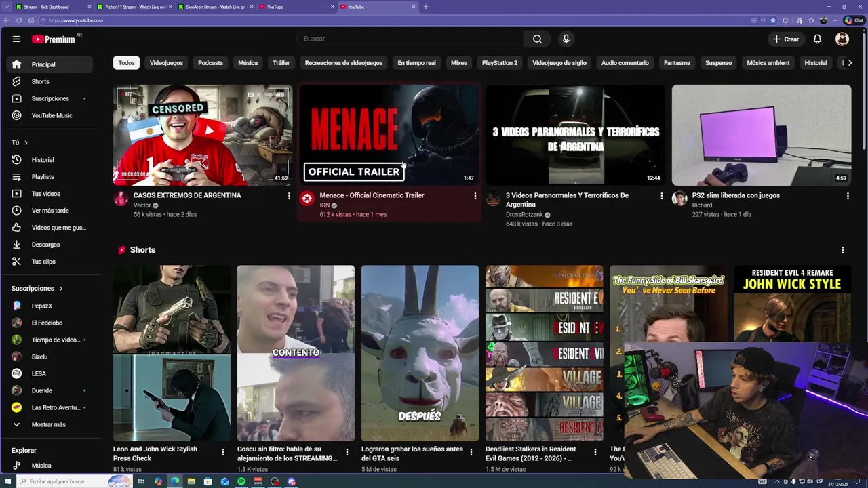Expand Mostrar más subscriptions
The width and height of the screenshot is (868, 488).
(50, 424)
